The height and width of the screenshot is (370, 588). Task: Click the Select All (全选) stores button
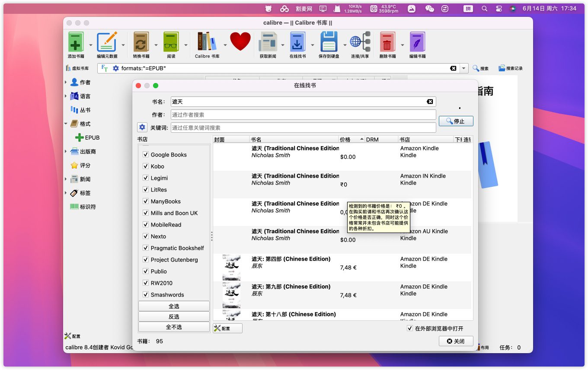(x=174, y=306)
